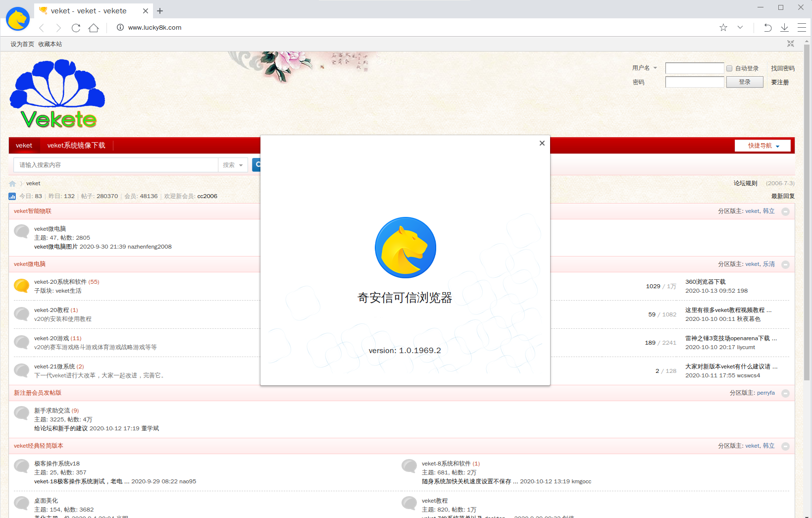Close the browser version dialog
Image resolution: width=812 pixels, height=518 pixels.
pos(542,143)
